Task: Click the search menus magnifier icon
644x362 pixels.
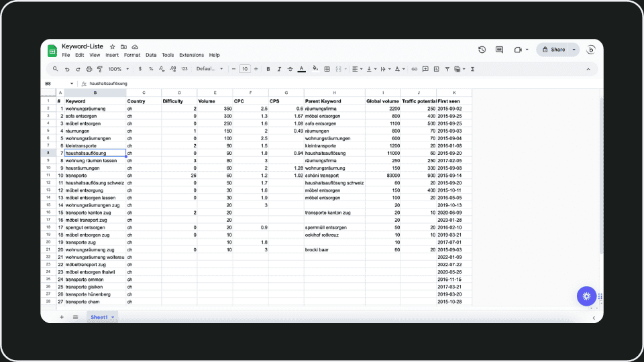Action: pos(55,69)
